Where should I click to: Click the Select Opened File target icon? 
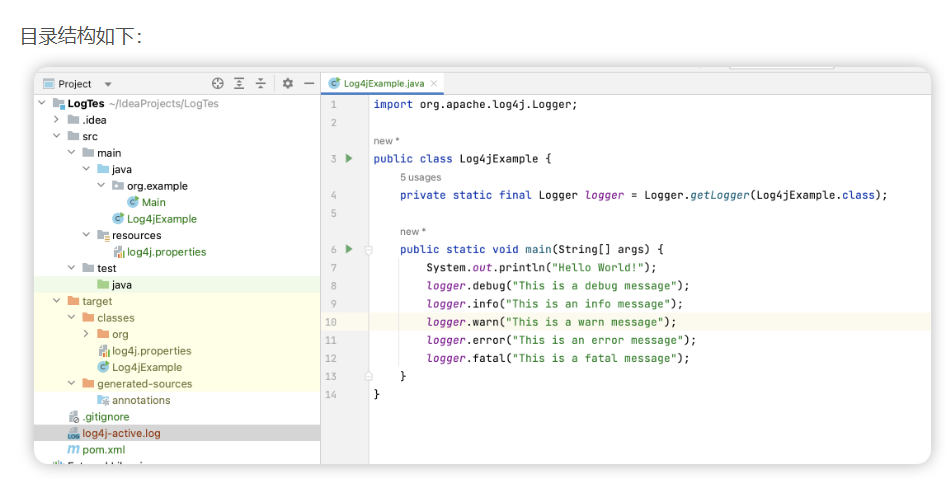pyautogui.click(x=217, y=83)
